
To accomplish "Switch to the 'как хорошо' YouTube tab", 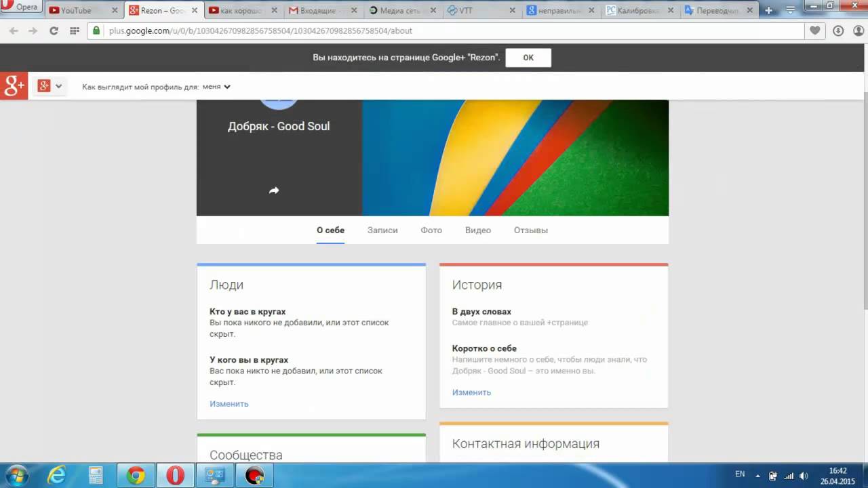I will (243, 10).
